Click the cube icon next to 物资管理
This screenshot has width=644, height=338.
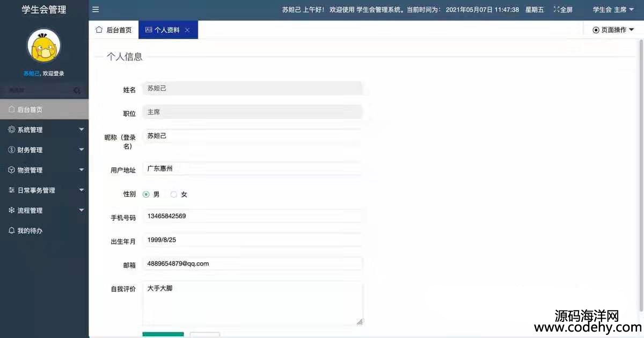pos(11,170)
